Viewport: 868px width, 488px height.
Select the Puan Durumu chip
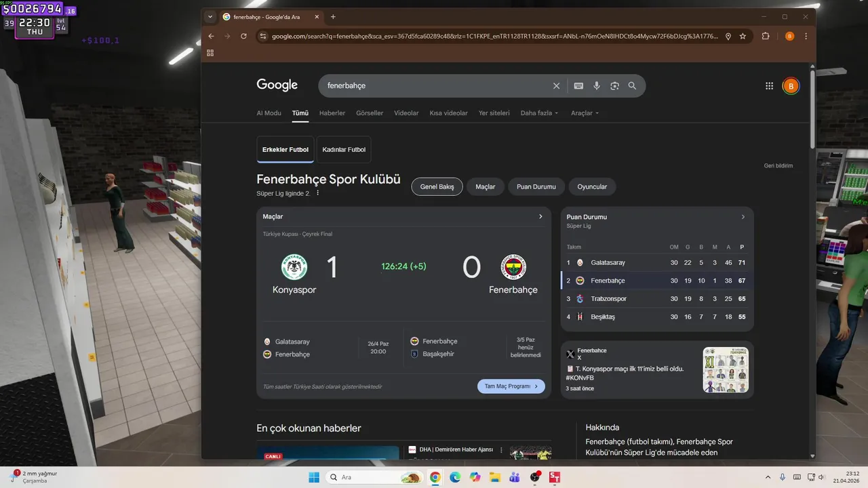(536, 186)
